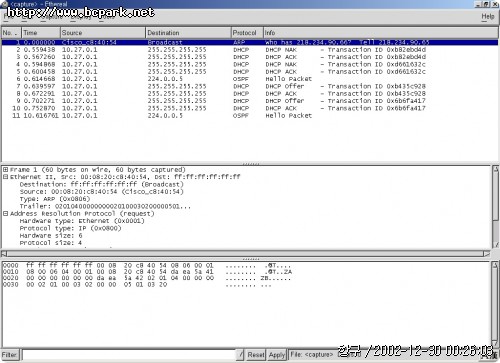This screenshot has height=363, width=500.
Task: Select packet 8 DHCP ACK 0xb435c928
Action: click(250, 94)
